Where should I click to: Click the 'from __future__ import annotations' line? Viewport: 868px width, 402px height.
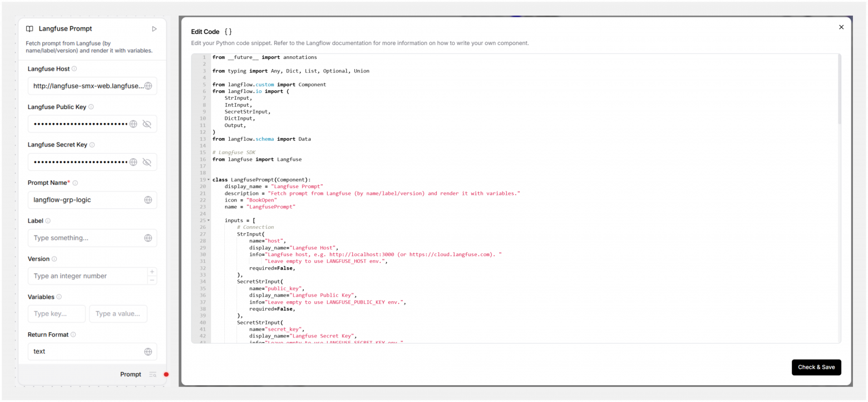[265, 57]
